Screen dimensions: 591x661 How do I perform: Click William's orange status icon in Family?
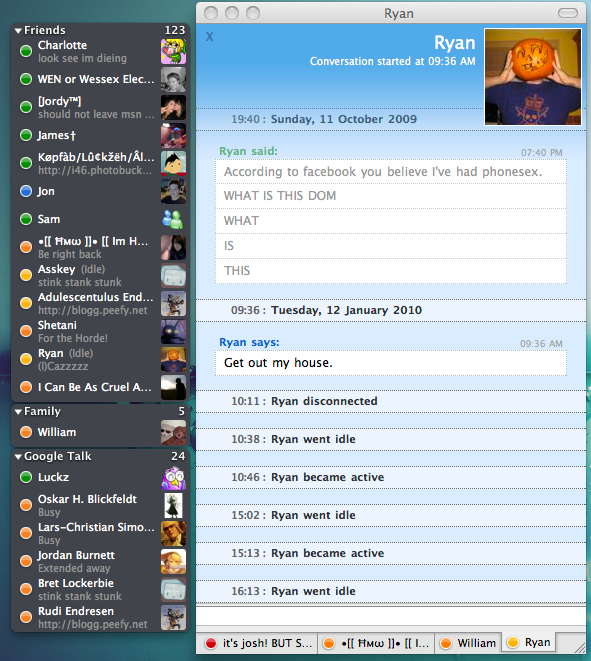(26, 432)
